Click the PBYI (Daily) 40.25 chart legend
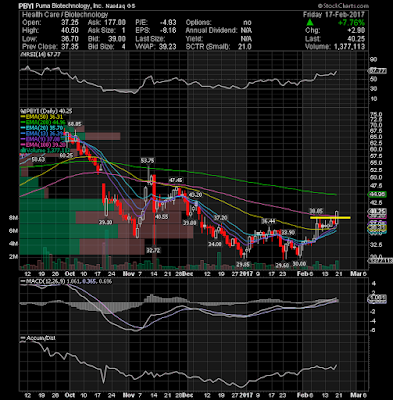Viewport: 393px width, 400px height. pos(46,111)
